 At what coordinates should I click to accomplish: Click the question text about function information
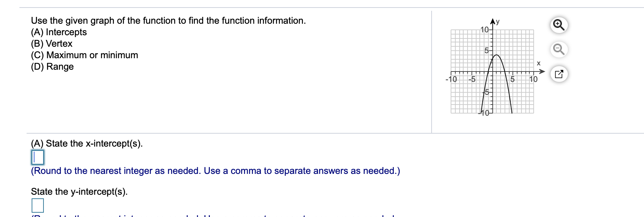(x=168, y=21)
